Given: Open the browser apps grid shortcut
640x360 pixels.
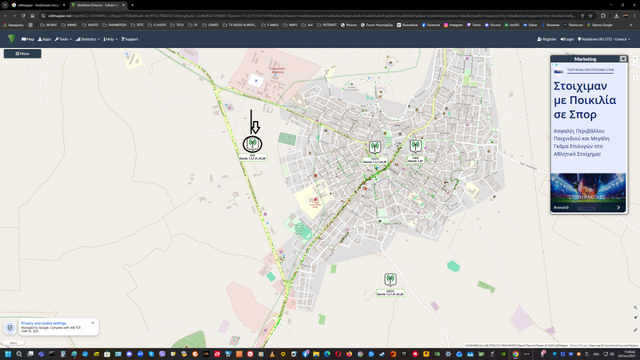Looking at the screenshot, I should pos(30,25).
